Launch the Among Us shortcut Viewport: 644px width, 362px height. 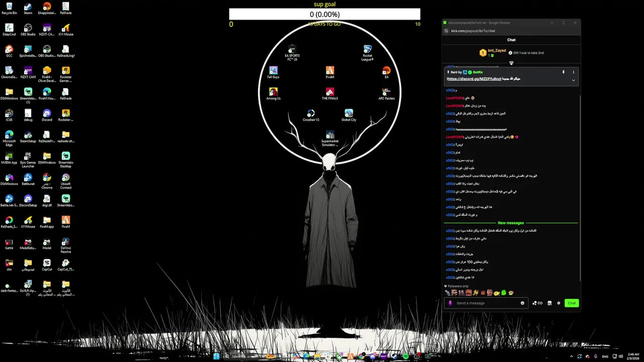[x=273, y=94]
